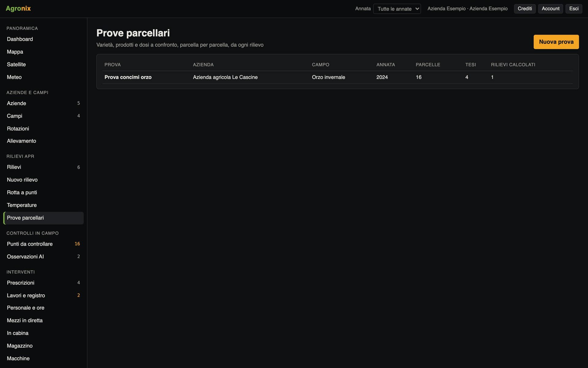The image size is (588, 368).
Task: Open the Meteo section
Action: 43,77
